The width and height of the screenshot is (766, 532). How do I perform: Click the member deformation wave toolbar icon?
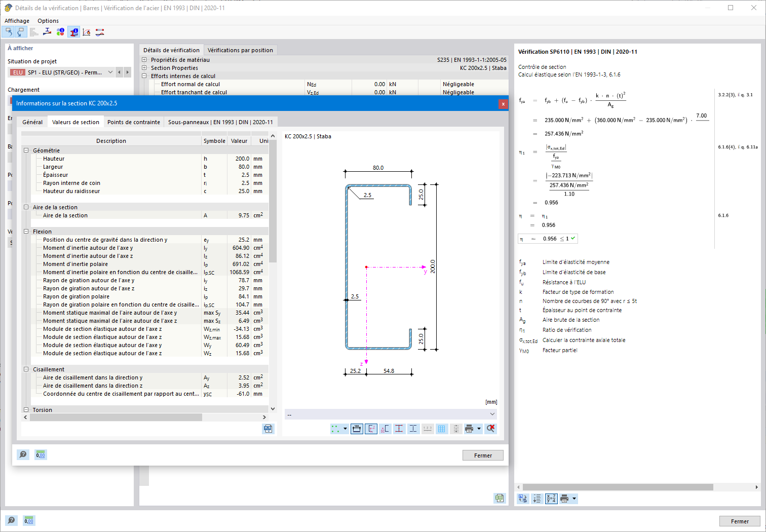tap(100, 32)
